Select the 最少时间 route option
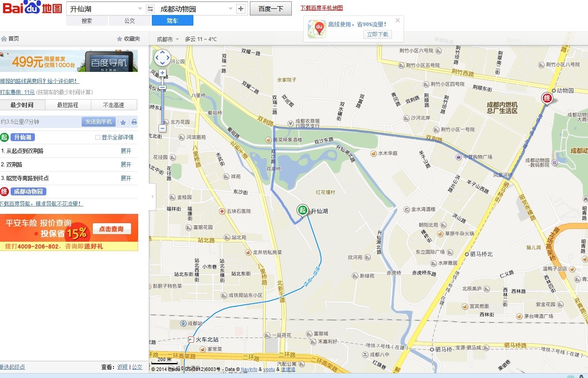The width and height of the screenshot is (588, 378). 22,105
